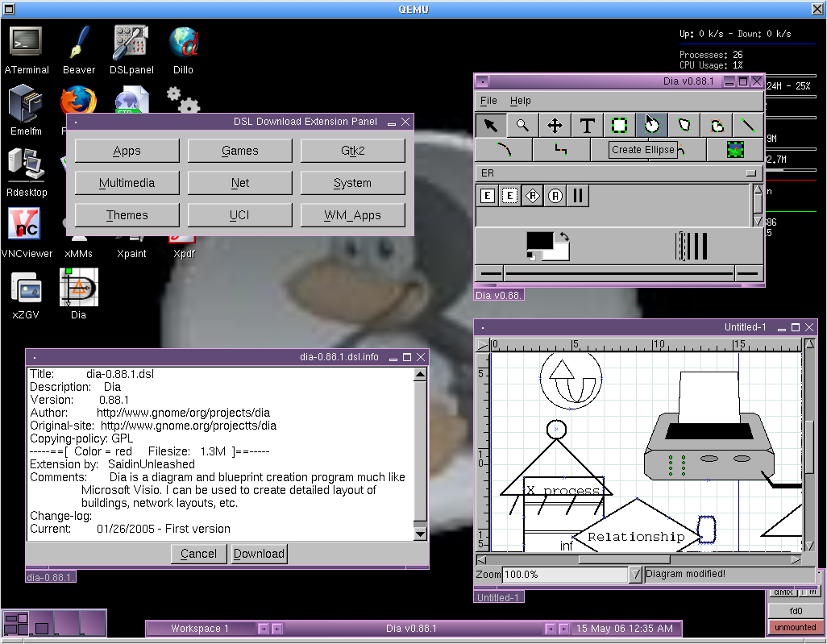Open the Help menu in Dia
Image resolution: width=827 pixels, height=644 pixels.
coord(521,101)
